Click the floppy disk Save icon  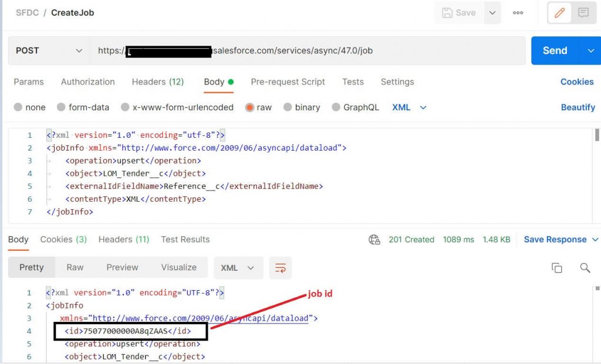447,13
